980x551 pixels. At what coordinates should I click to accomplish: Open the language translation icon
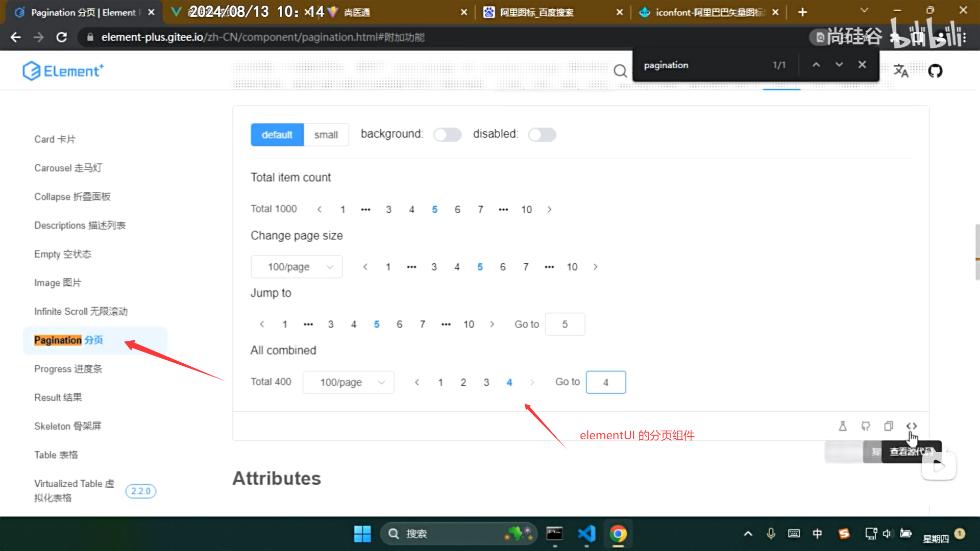click(x=901, y=71)
